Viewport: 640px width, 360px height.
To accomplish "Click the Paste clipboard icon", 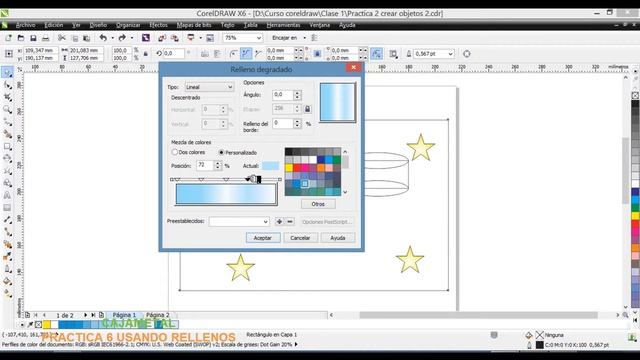I will tap(87, 38).
